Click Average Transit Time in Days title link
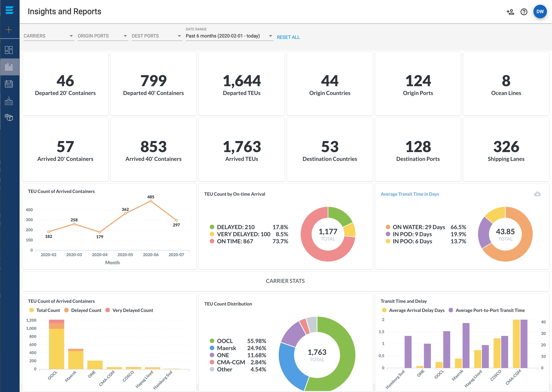Viewport: 552px width, 392px height. pos(410,194)
